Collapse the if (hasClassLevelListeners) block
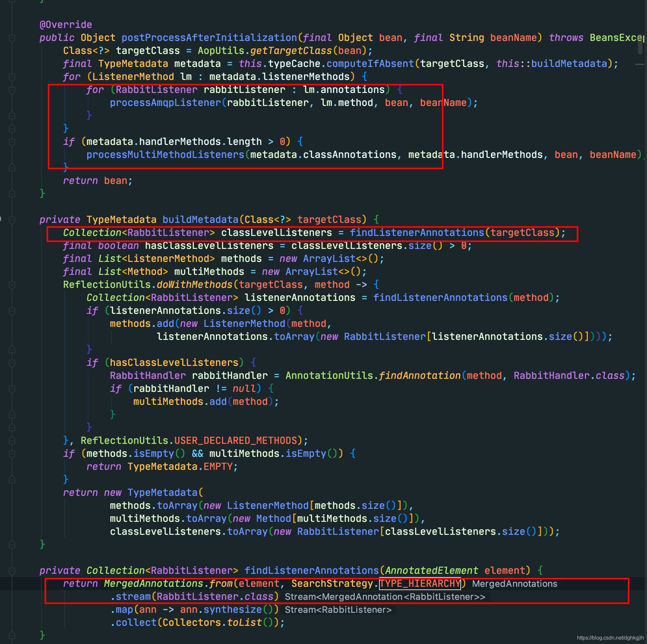This screenshot has width=647, height=644. click(x=12, y=363)
